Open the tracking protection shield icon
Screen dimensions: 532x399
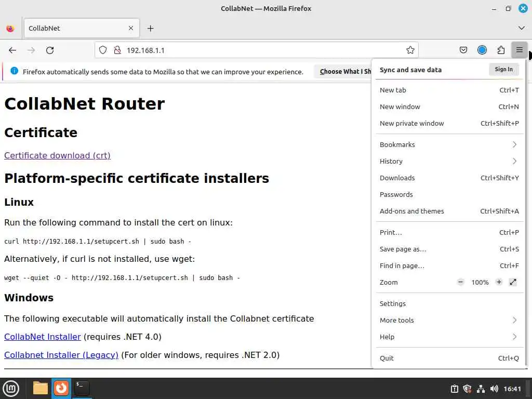pyautogui.click(x=103, y=50)
